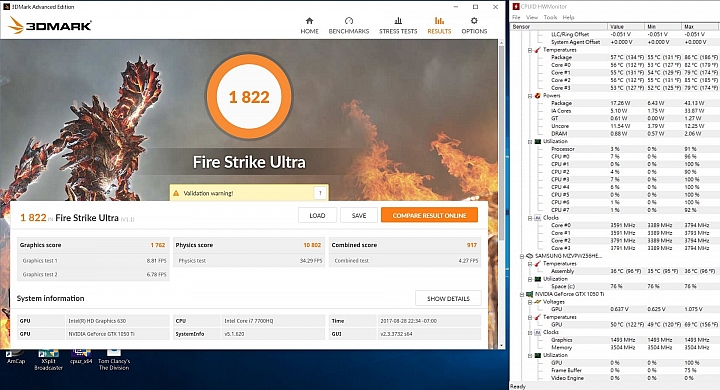Select the Assembly temperature row

point(615,271)
